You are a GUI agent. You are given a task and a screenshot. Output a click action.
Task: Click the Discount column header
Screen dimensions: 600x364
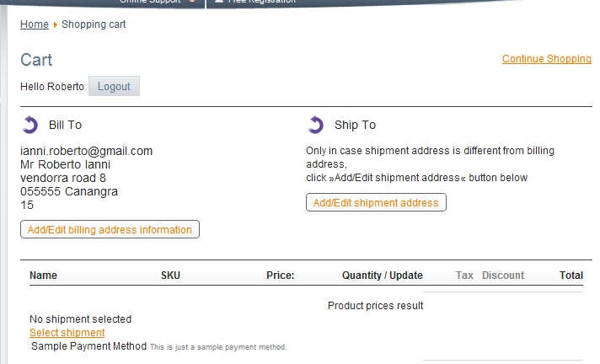[503, 276]
